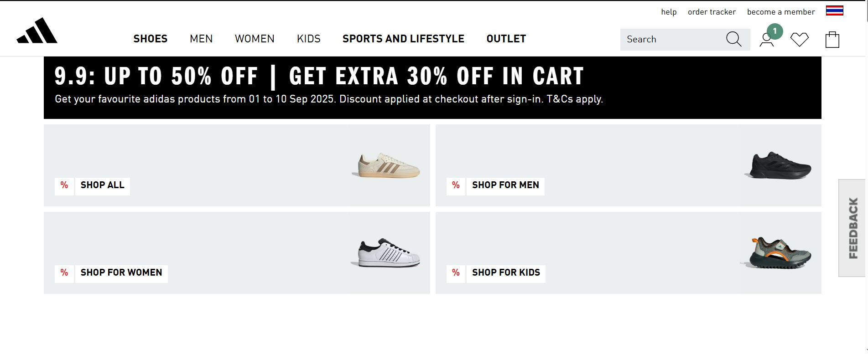Click the adidas three-stripes logo
Image resolution: width=868 pixels, height=354 pixels.
pyautogui.click(x=37, y=31)
